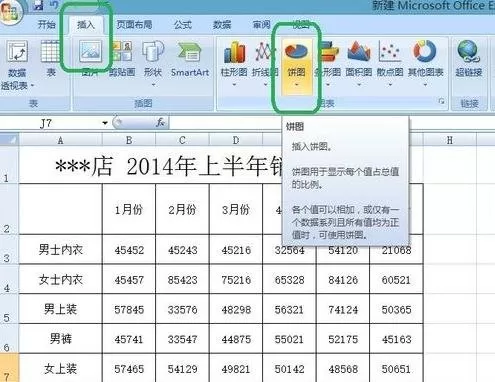
Task: Select the cell containing 85423
Action: click(182, 279)
